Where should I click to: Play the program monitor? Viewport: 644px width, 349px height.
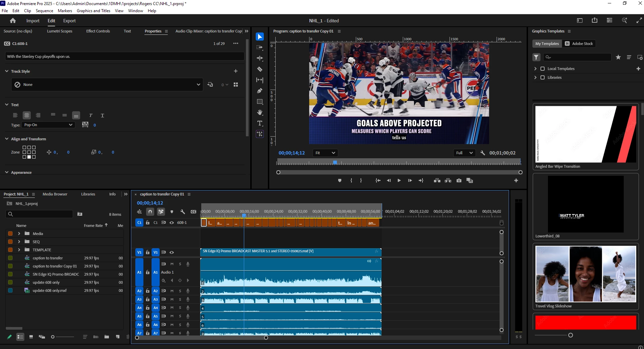(399, 181)
